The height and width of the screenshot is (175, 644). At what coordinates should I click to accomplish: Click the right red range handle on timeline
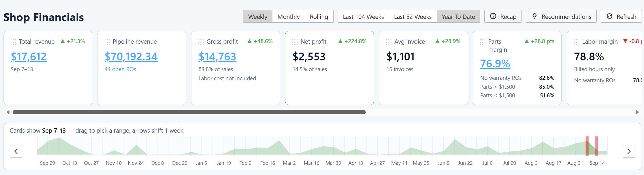(x=596, y=146)
